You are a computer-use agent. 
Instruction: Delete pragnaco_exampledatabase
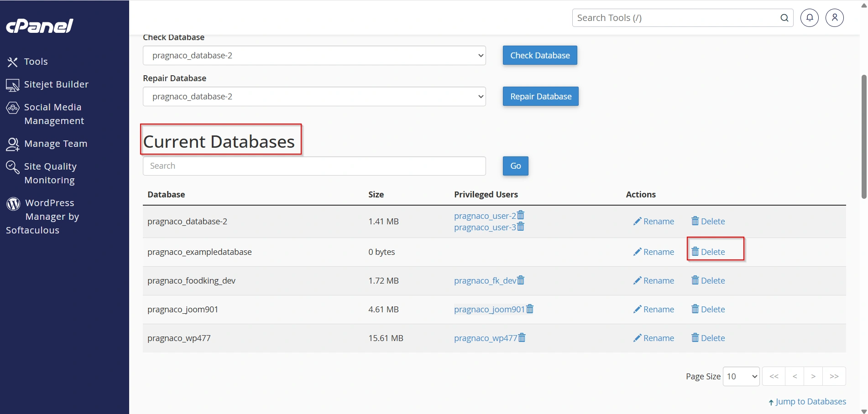pos(708,252)
